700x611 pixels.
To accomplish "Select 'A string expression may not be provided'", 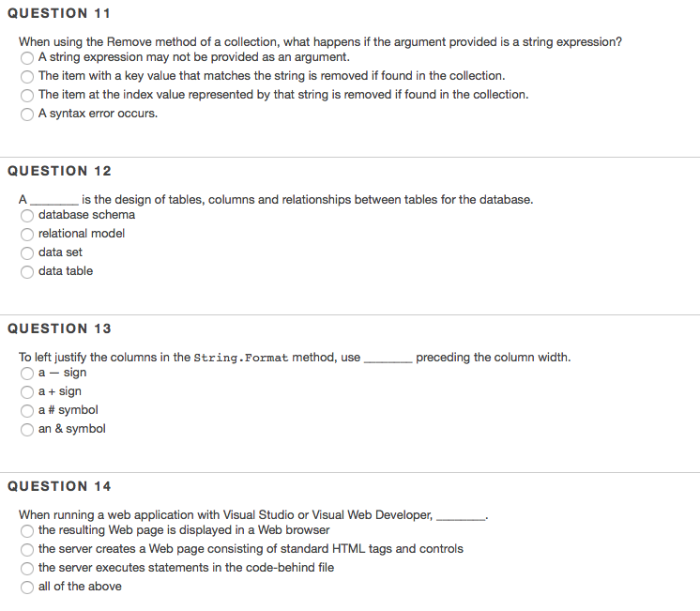I will click(27, 58).
